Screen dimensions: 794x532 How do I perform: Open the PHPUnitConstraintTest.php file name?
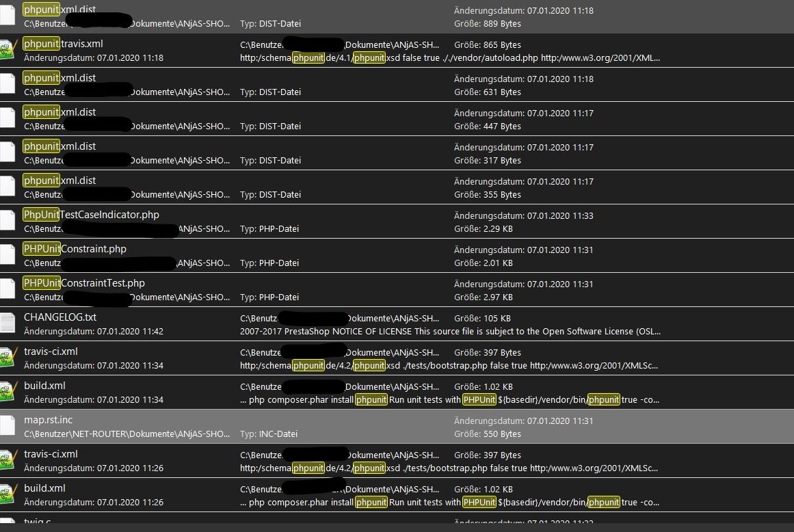coord(84,283)
